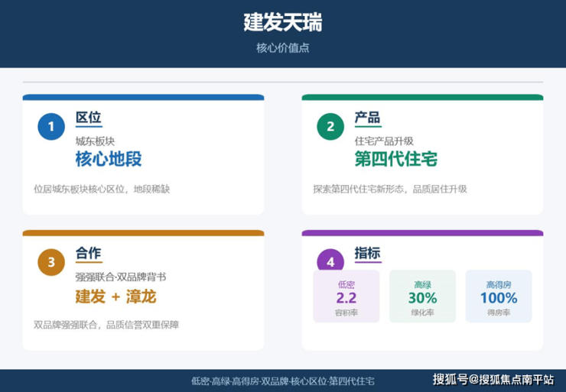Viewport: 566px width, 392px height.
Task: Click the green number 2 circle
Action: click(x=330, y=126)
